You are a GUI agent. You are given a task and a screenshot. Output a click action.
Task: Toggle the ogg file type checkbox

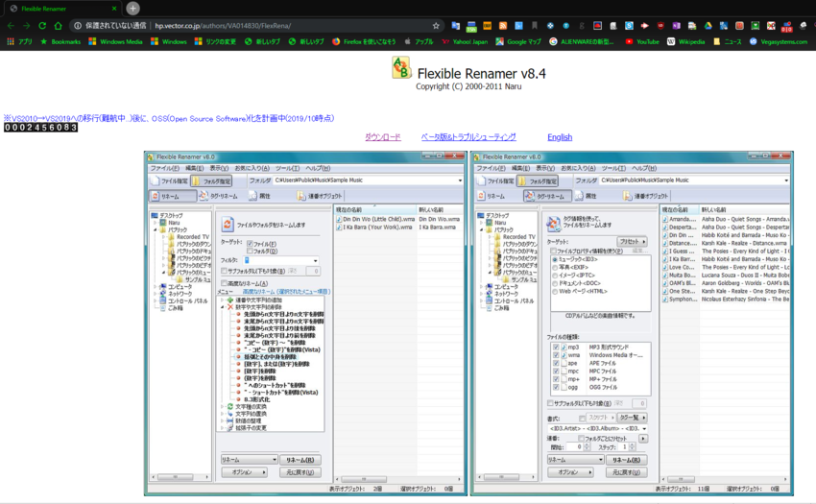tap(556, 388)
